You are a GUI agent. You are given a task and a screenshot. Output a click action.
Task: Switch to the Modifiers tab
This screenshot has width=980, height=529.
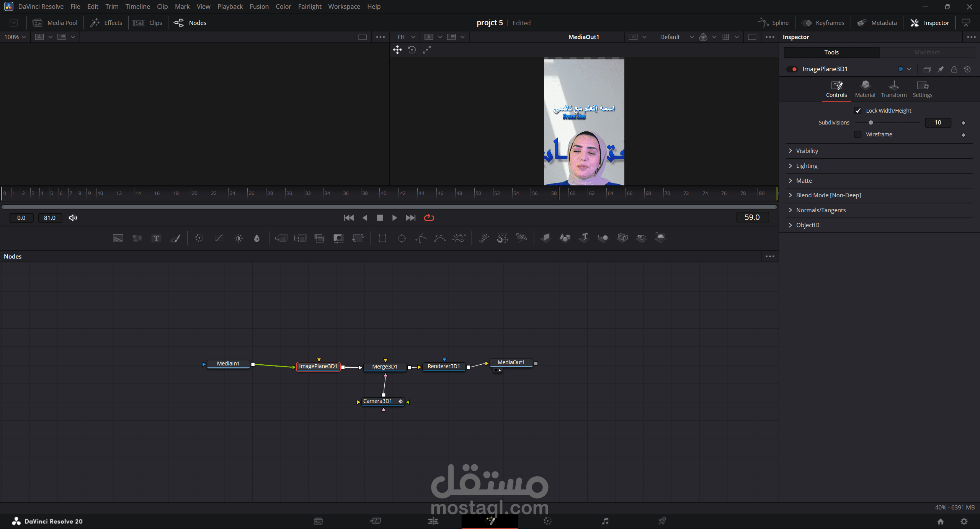coord(927,52)
